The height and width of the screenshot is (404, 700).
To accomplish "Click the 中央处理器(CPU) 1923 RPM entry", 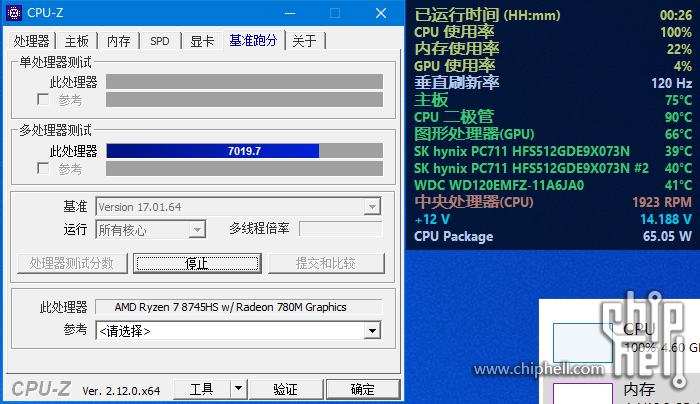I will (553, 202).
